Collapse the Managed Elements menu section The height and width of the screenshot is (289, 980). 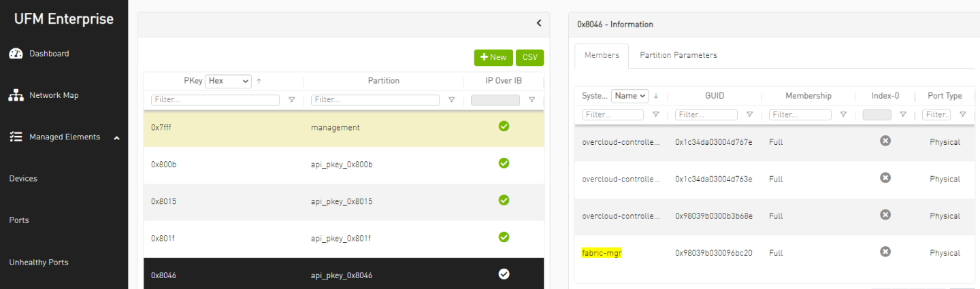tap(116, 138)
